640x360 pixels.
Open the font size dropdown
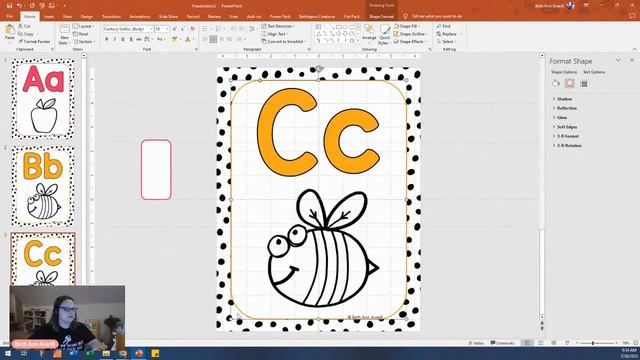[x=167, y=29]
